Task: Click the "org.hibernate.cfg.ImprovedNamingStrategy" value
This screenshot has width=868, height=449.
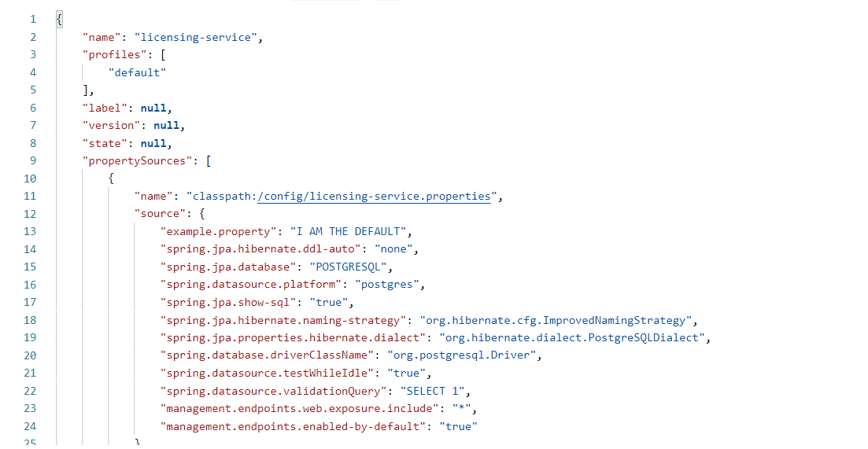Action: click(556, 320)
